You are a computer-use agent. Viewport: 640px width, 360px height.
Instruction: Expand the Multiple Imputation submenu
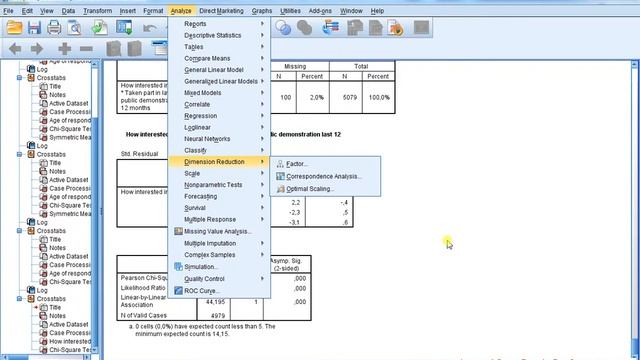coord(219,243)
